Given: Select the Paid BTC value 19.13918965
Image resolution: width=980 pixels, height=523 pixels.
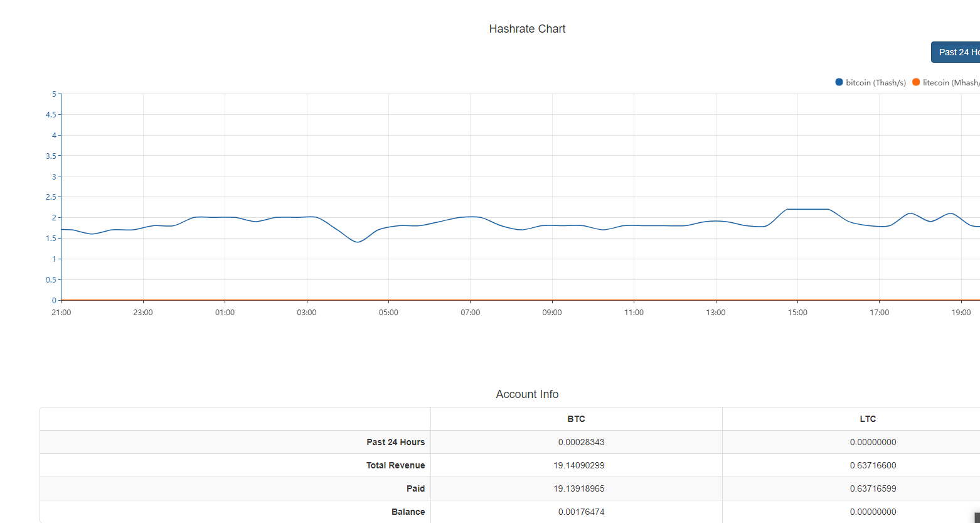Looking at the screenshot, I should point(578,488).
